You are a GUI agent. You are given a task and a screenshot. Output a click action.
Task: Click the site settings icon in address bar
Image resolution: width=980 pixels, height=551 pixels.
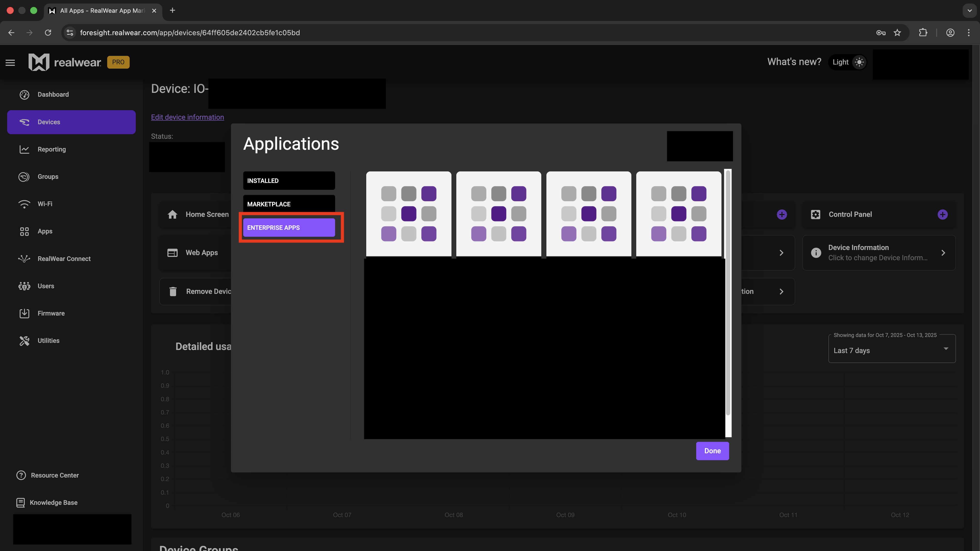tap(70, 33)
